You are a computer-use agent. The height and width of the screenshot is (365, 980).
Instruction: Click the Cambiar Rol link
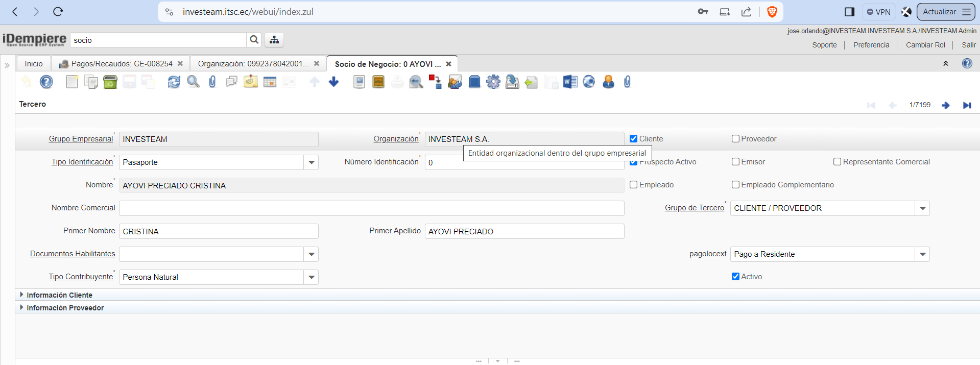tap(925, 45)
